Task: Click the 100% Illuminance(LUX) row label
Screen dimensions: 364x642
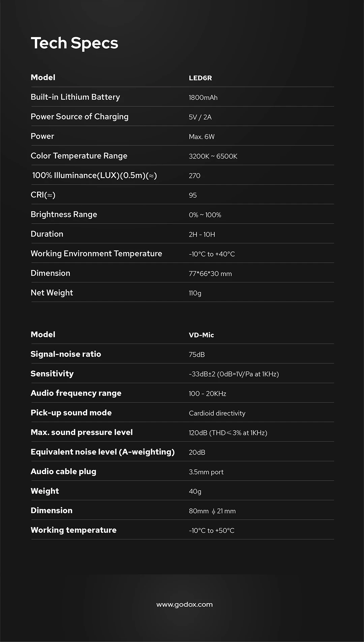Action: click(x=94, y=175)
